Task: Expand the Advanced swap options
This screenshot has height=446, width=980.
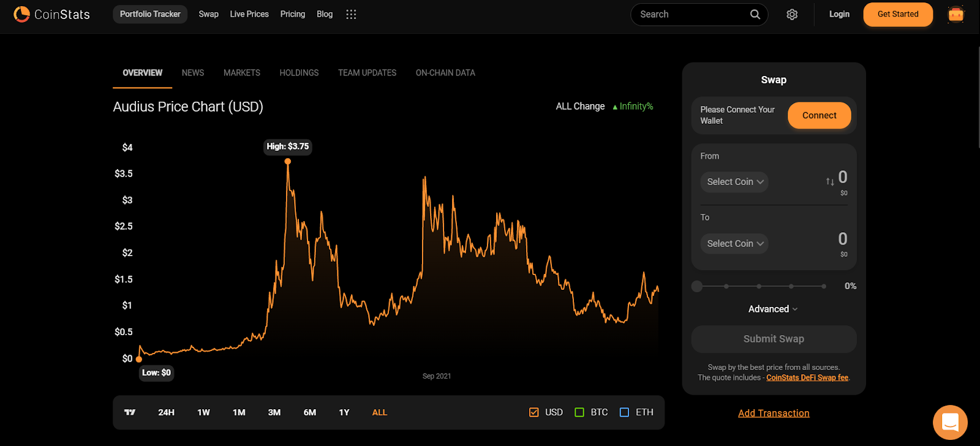Action: click(x=773, y=309)
